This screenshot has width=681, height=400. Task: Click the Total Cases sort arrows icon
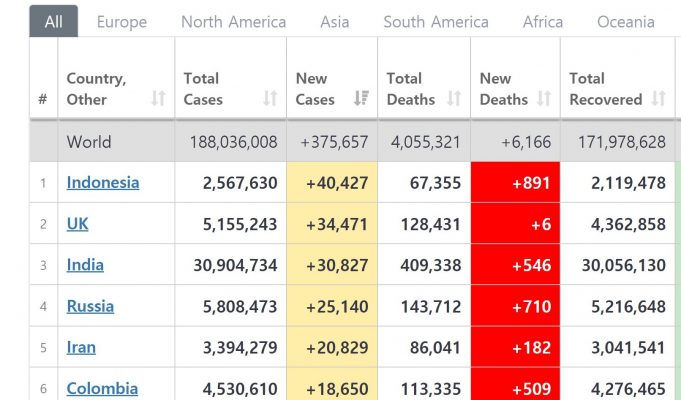pos(270,99)
